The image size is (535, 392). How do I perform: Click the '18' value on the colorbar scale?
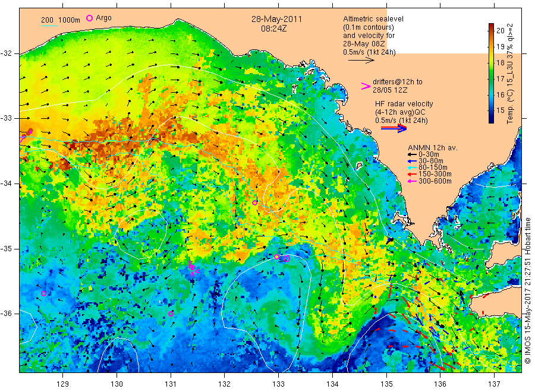click(x=500, y=63)
